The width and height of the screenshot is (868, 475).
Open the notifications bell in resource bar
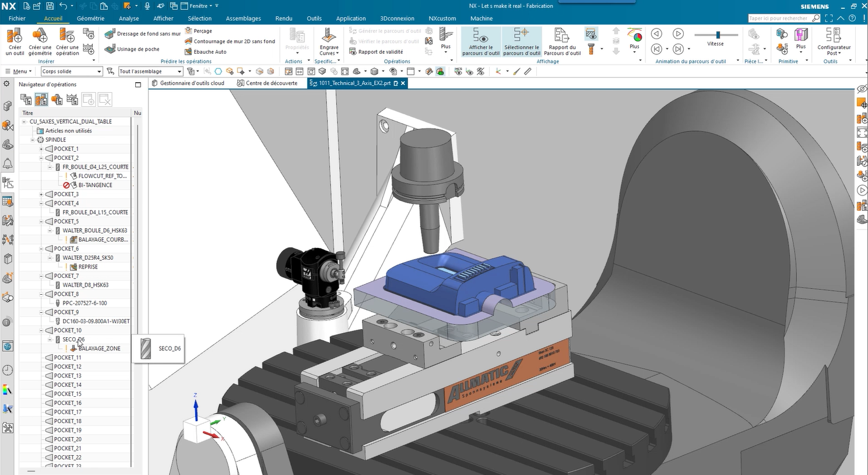tap(8, 163)
